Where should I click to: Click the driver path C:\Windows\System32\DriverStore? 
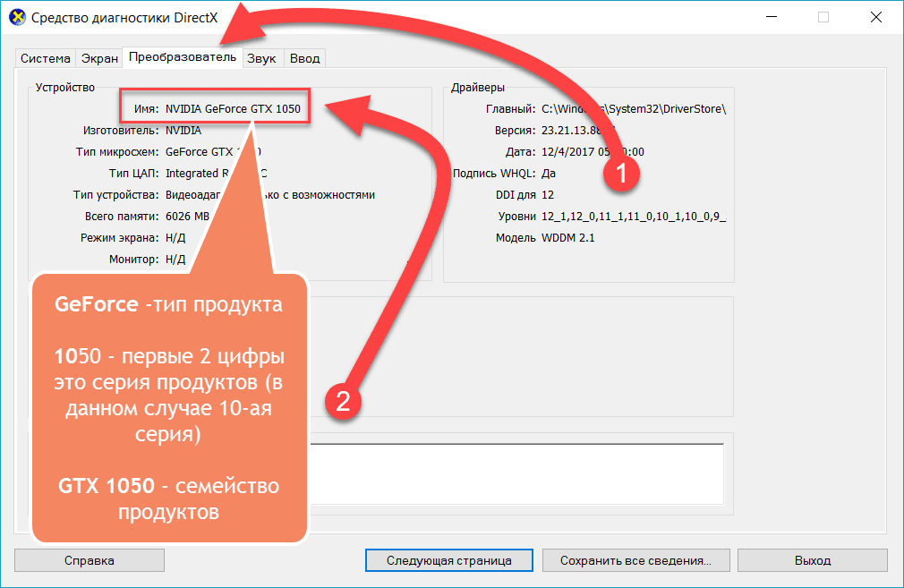[634, 109]
